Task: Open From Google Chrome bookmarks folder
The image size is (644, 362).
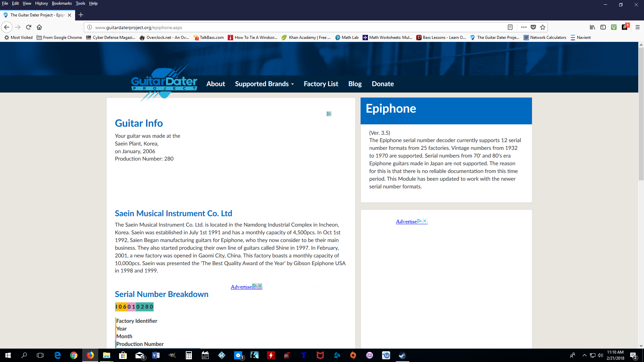Action: (59, 38)
